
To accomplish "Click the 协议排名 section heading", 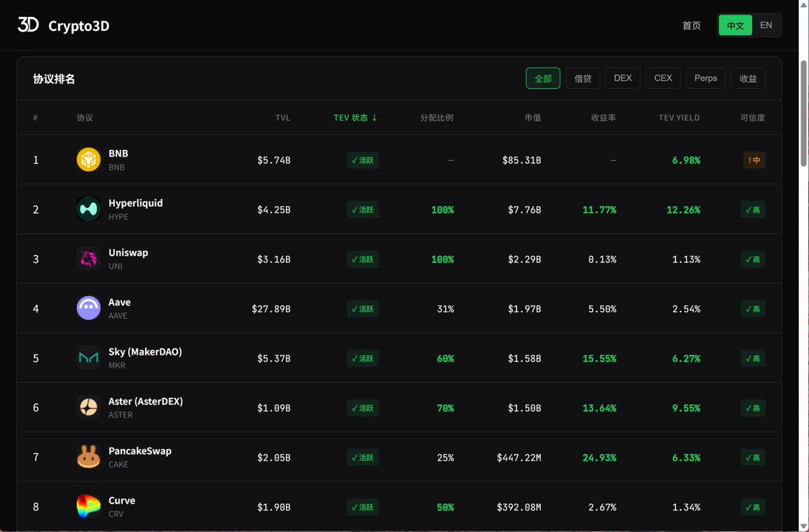I will (x=54, y=79).
